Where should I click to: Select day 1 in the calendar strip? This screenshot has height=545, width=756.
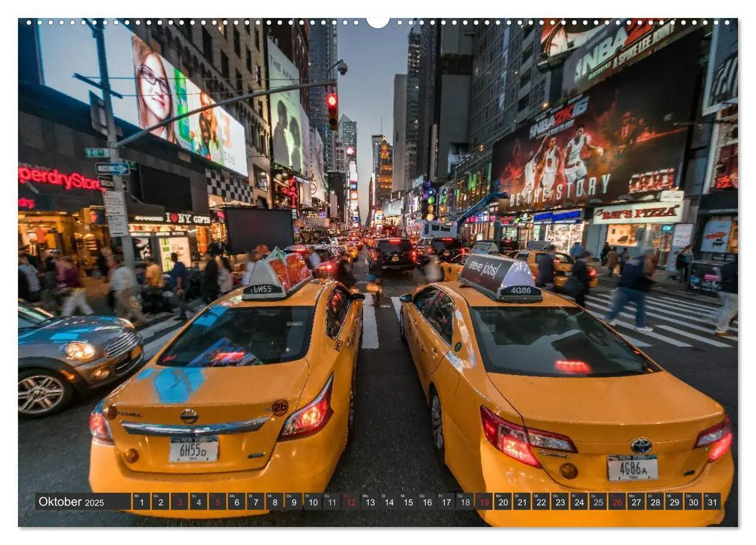coord(141,502)
